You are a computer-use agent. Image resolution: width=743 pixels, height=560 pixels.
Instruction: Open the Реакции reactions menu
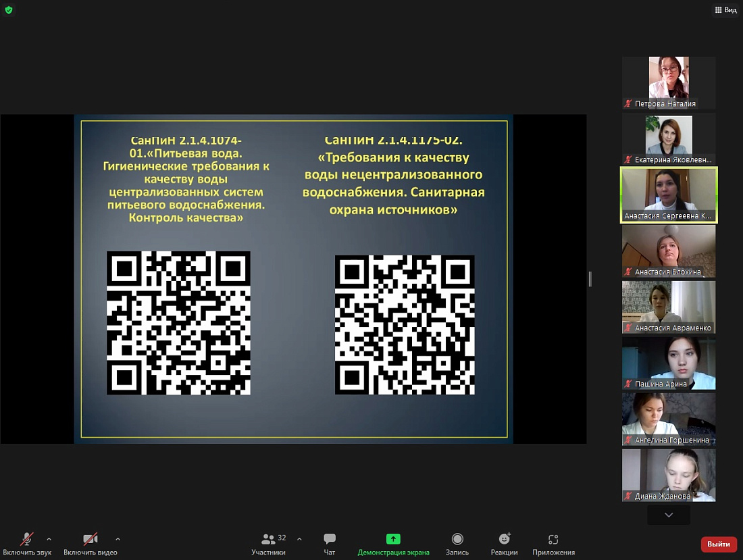coord(504,543)
